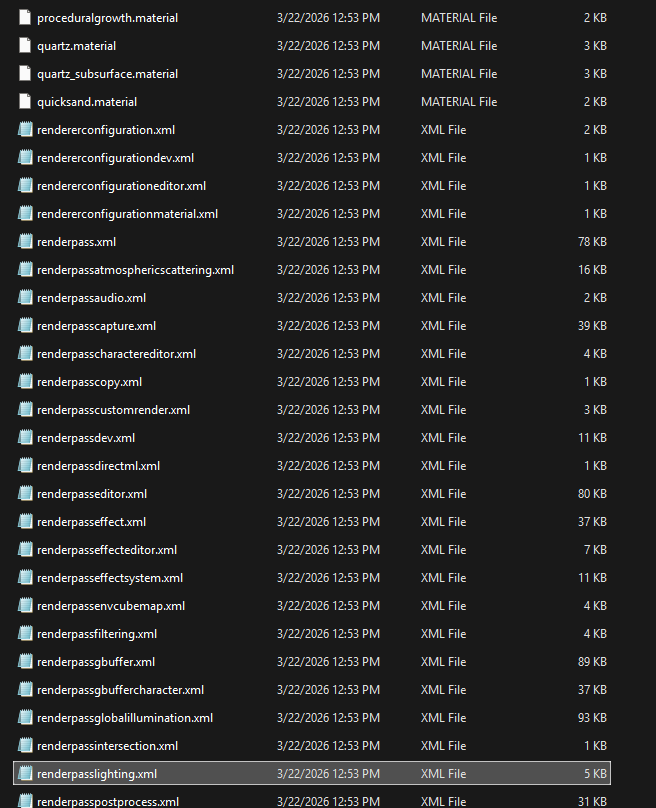This screenshot has width=656, height=808.
Task: Click the XML icon beside renderpass.xml
Action: pyautogui.click(x=25, y=242)
